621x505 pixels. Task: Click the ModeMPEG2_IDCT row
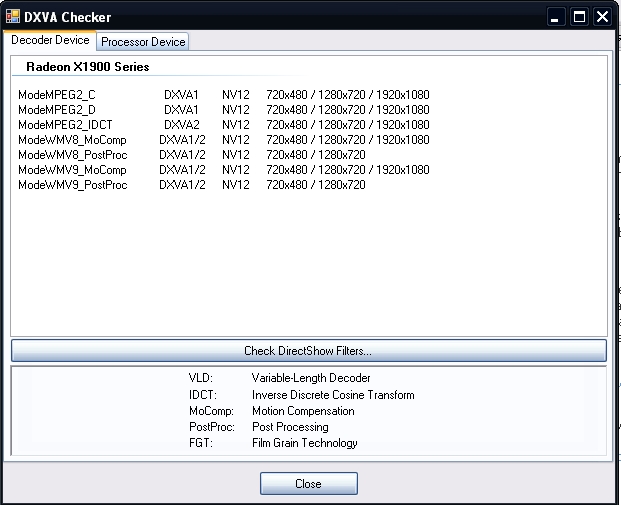click(x=224, y=125)
